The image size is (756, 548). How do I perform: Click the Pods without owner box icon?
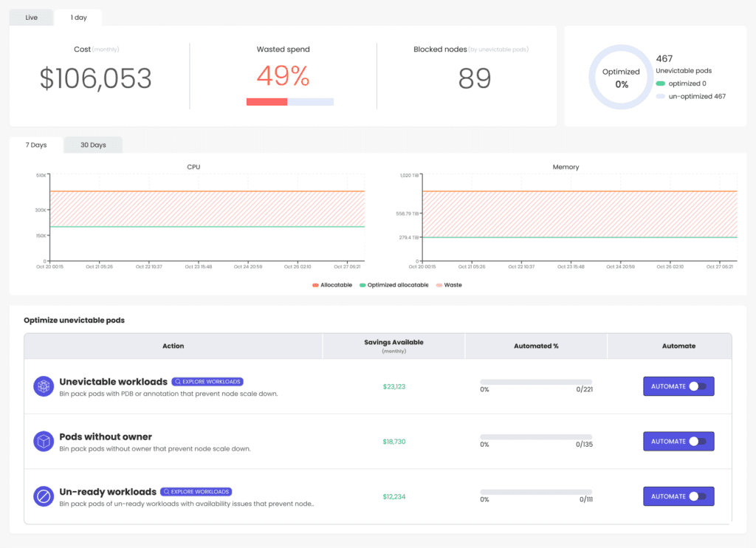pyautogui.click(x=44, y=442)
